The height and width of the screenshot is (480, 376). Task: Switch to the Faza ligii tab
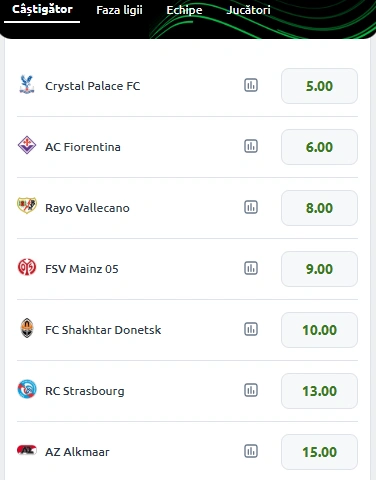[x=119, y=10]
